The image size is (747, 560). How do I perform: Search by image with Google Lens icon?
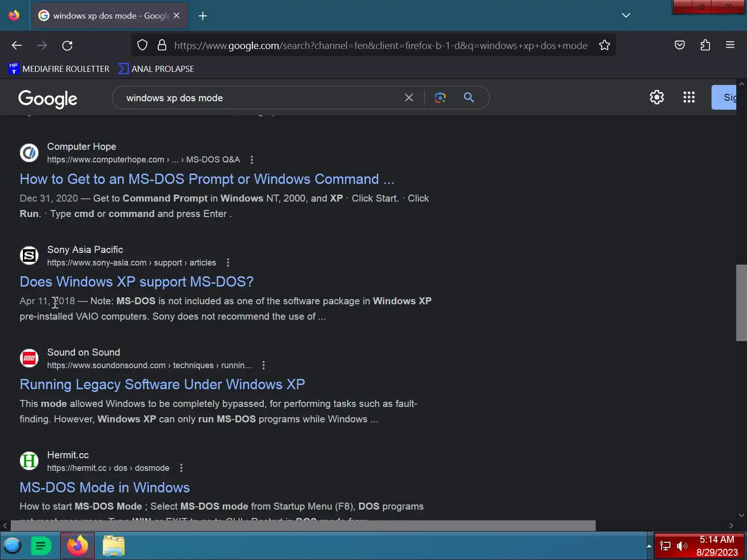coord(440,98)
